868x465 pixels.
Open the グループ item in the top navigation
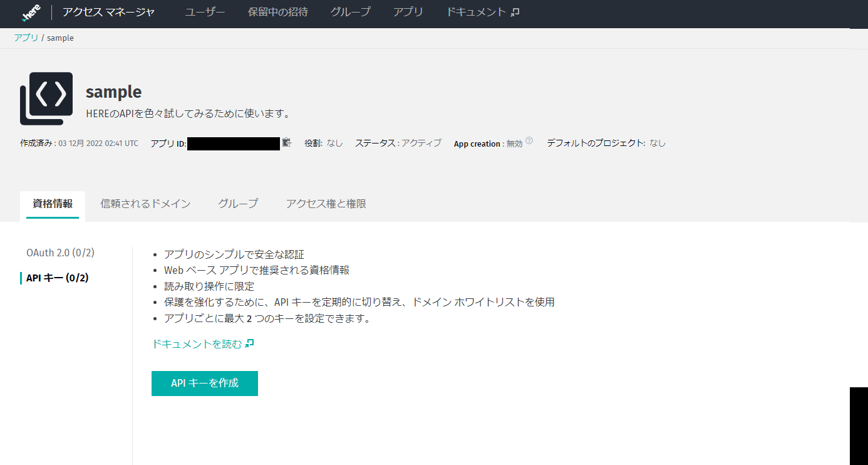tap(350, 11)
